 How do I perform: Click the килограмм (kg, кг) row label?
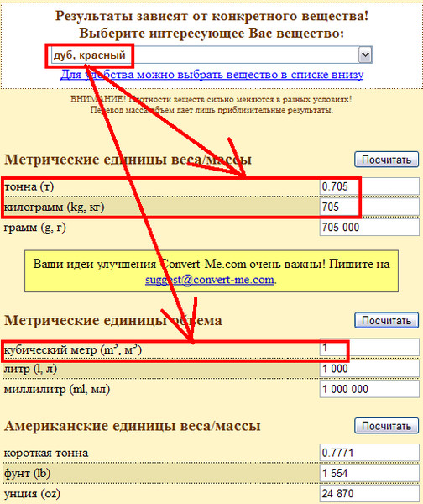(x=54, y=207)
